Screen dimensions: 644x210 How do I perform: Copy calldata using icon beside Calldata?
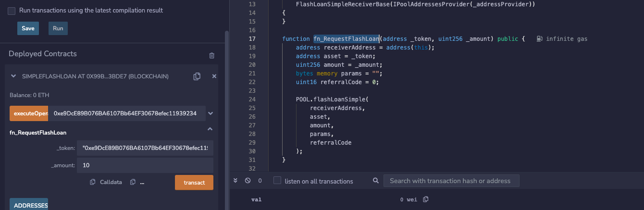(x=93, y=182)
